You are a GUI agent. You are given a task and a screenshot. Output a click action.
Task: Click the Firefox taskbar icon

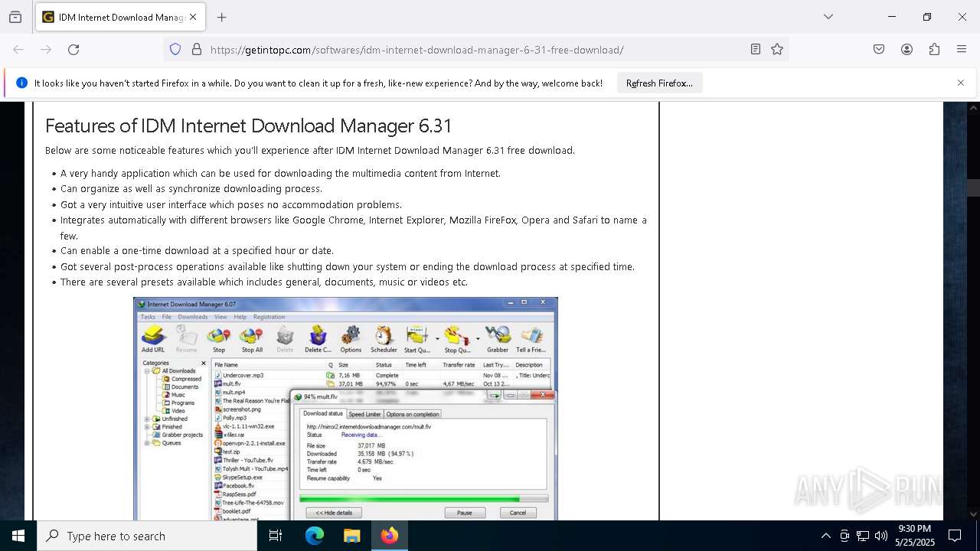click(x=389, y=536)
